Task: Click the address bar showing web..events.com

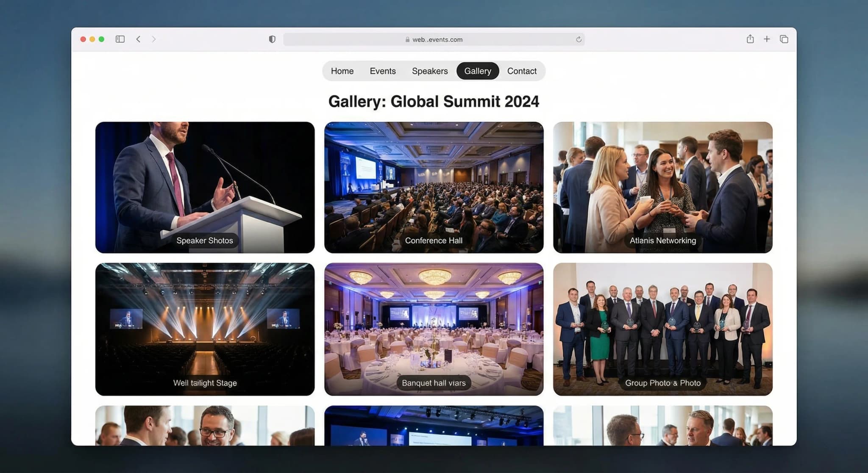Action: coord(434,39)
